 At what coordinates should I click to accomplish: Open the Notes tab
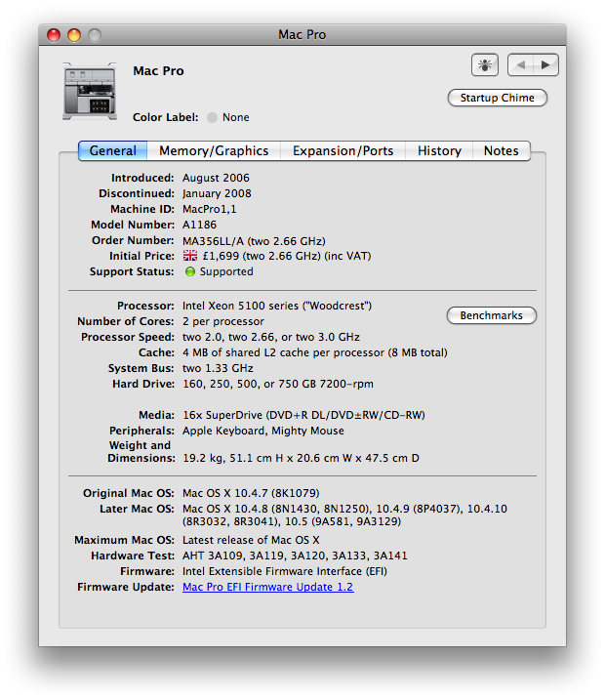point(501,151)
